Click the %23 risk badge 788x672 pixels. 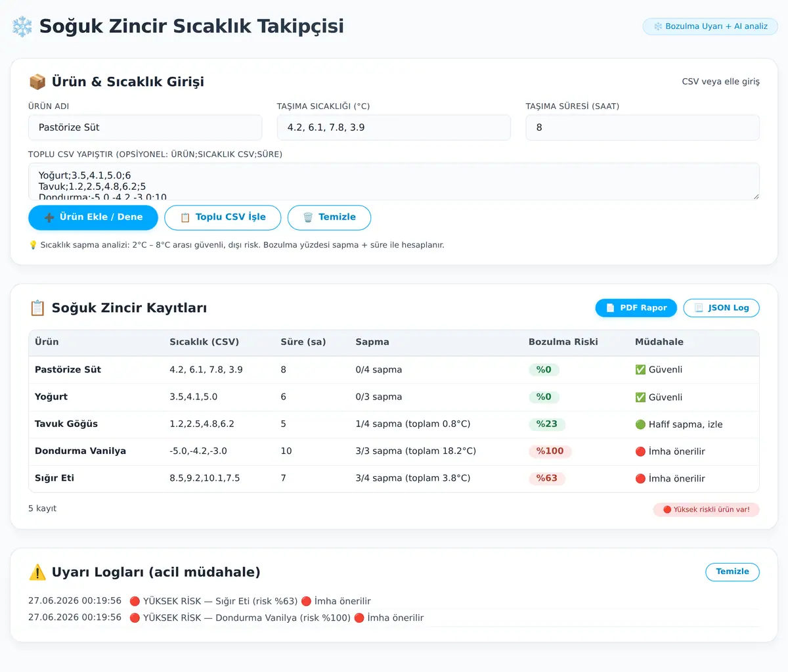click(547, 424)
